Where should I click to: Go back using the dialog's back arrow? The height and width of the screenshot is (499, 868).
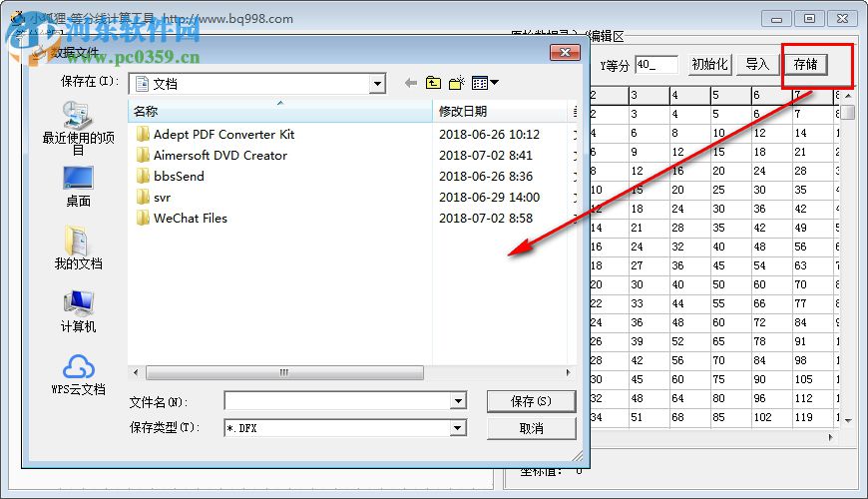tap(410, 83)
